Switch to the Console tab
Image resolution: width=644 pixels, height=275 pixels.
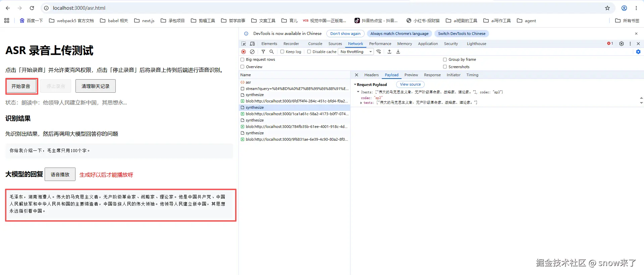(315, 44)
